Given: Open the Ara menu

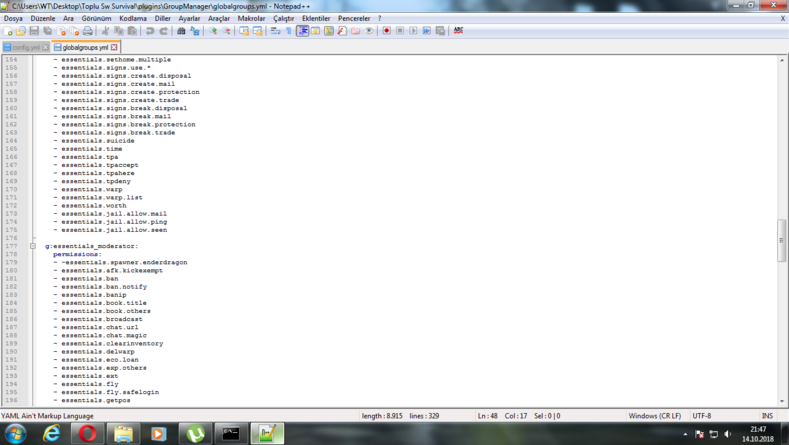Looking at the screenshot, I should (x=68, y=19).
